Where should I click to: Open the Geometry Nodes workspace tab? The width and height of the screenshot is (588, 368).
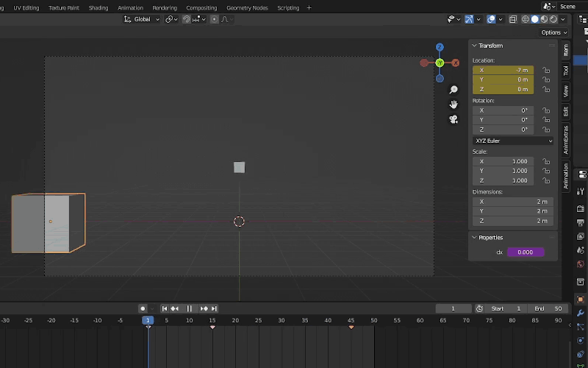(x=247, y=7)
